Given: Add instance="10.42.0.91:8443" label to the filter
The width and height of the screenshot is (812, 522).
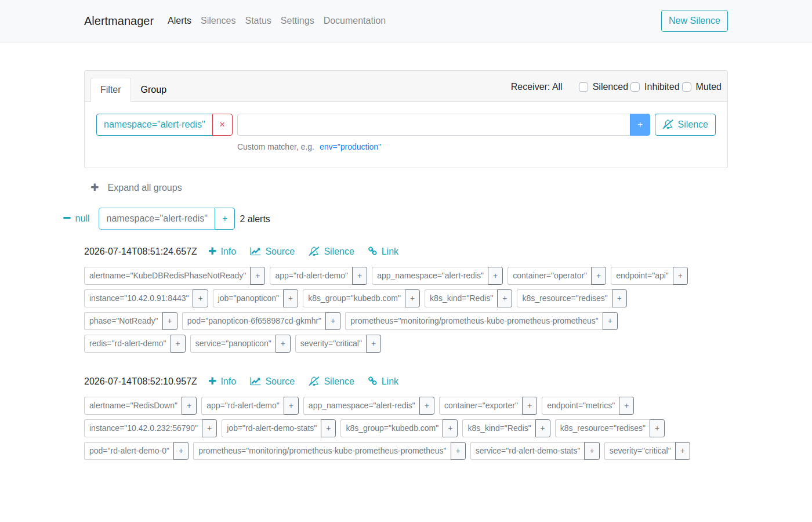Looking at the screenshot, I should click(x=201, y=298).
